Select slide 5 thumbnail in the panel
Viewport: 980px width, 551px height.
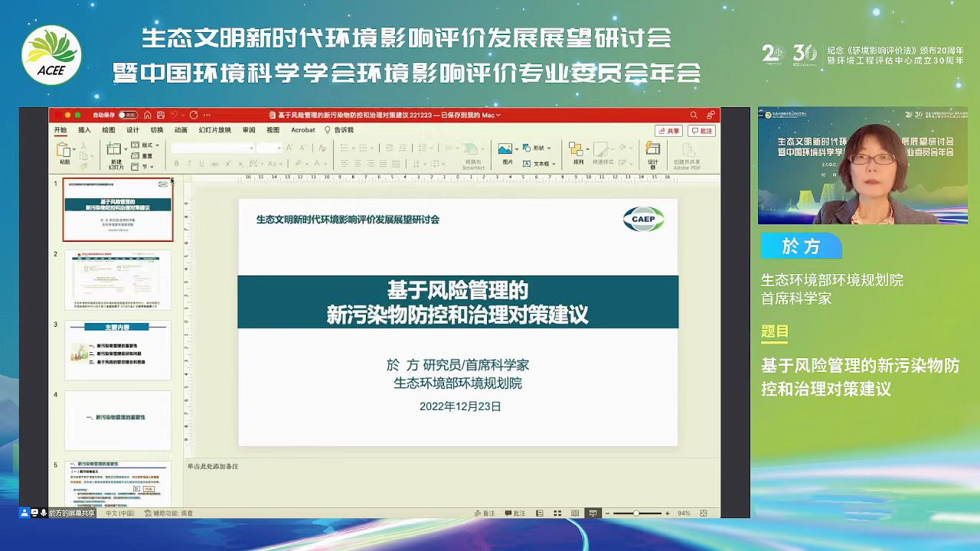118,483
